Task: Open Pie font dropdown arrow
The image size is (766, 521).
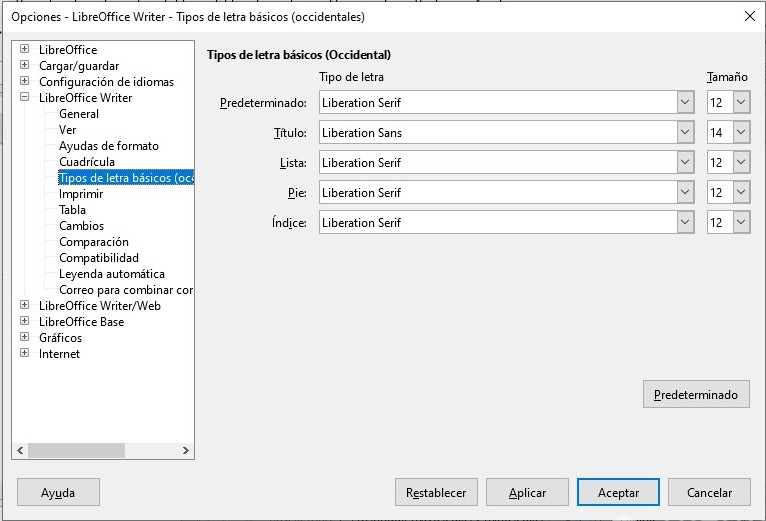Action: point(685,193)
